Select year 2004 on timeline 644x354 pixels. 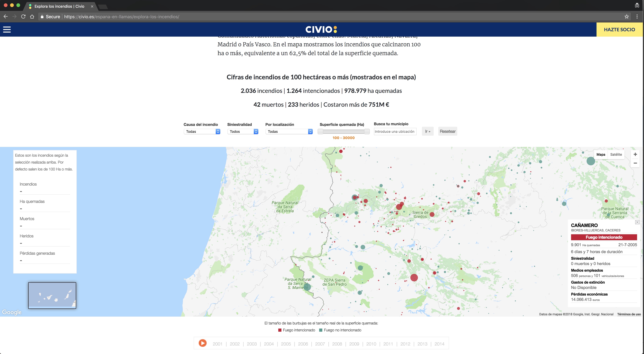(x=269, y=344)
